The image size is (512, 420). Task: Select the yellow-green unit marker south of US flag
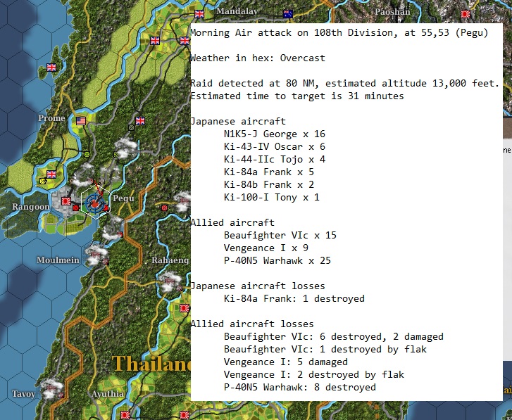87,154
